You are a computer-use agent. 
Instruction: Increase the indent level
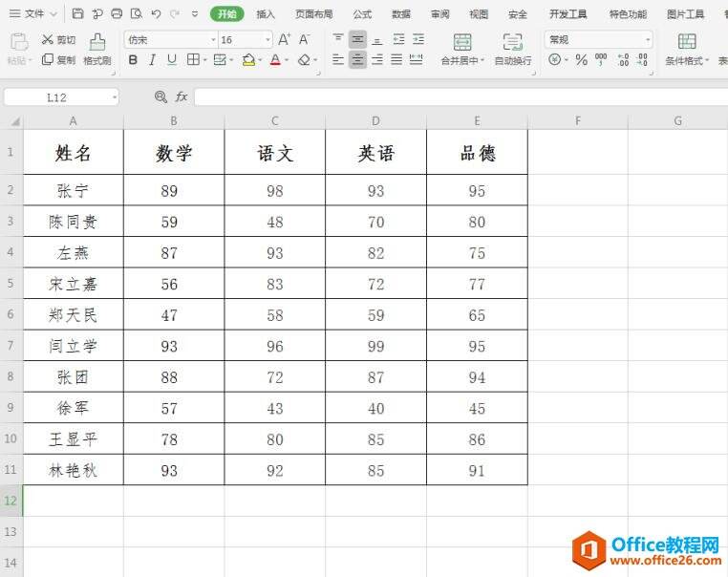(418, 39)
